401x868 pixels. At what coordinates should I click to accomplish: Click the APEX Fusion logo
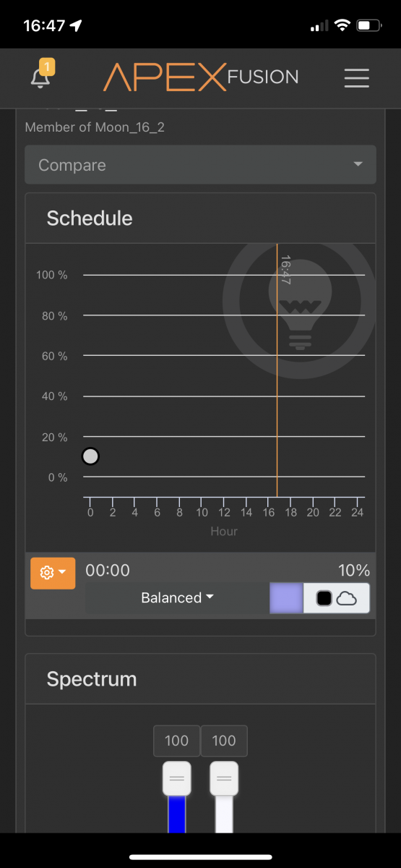pyautogui.click(x=200, y=77)
